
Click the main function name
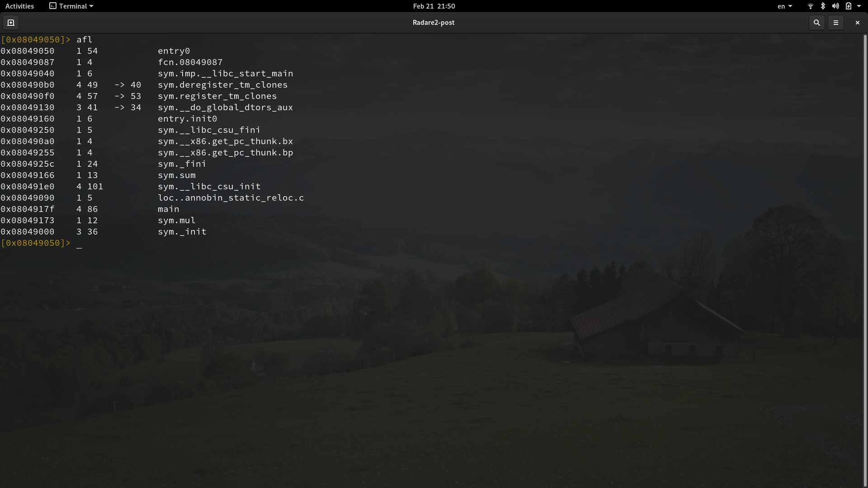coord(168,209)
